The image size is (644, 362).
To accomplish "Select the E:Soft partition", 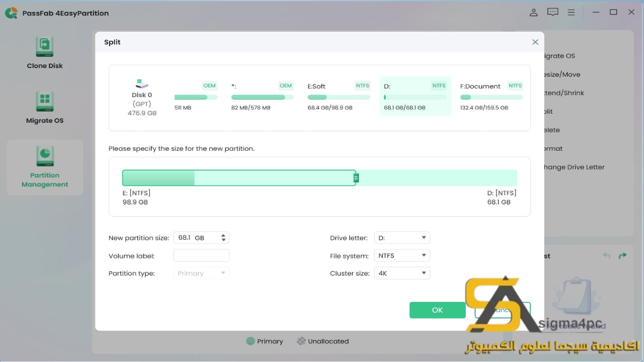I will click(339, 97).
